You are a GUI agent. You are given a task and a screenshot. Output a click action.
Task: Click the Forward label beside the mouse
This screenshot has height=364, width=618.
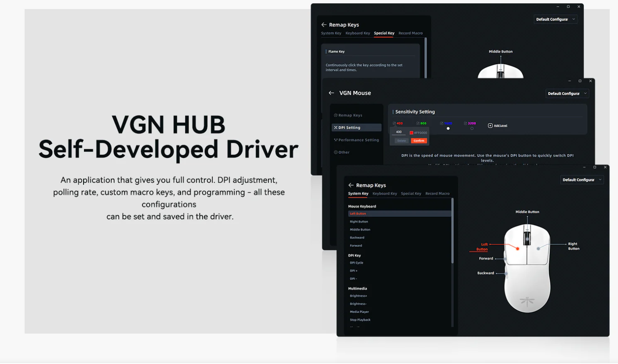tap(486, 258)
